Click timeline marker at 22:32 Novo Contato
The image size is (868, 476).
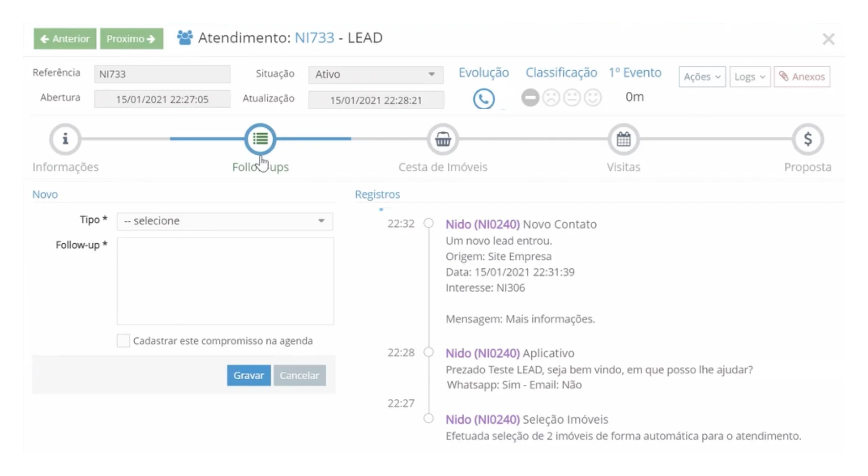429,223
